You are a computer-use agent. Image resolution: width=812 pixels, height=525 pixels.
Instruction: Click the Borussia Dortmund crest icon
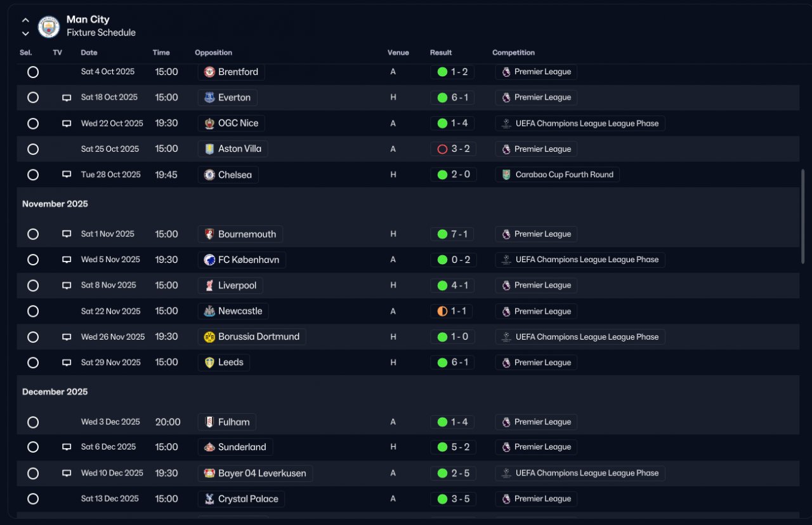point(209,336)
